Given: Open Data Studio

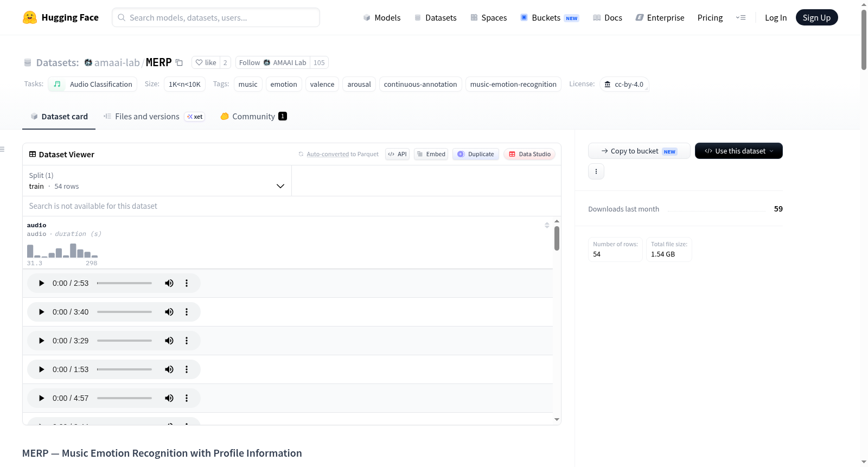Looking at the screenshot, I should 529,154.
